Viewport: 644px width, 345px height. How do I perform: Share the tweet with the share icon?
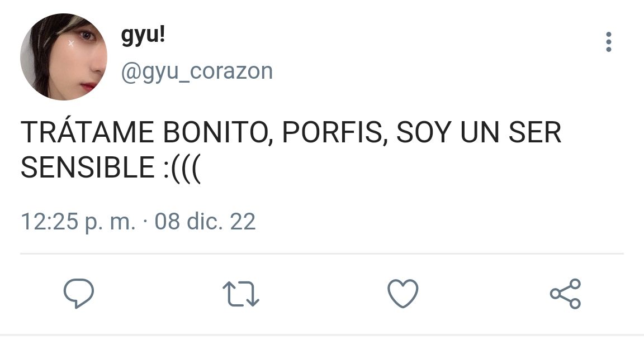coord(566,294)
